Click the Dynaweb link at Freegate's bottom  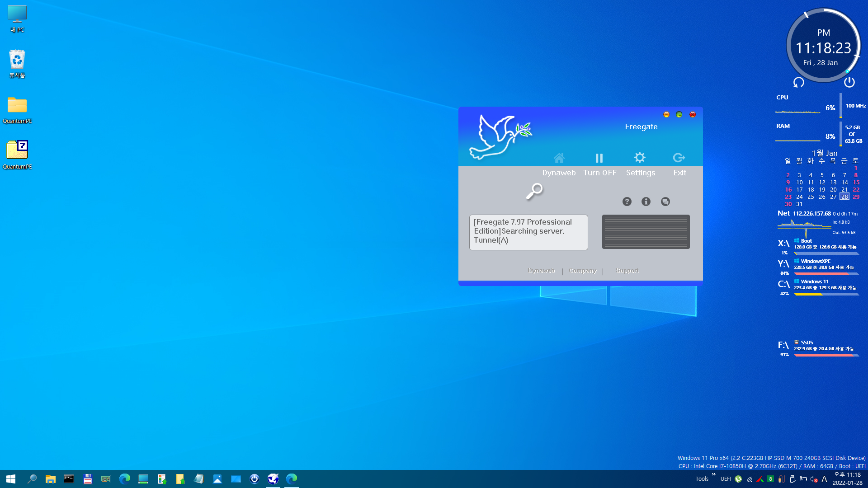[x=541, y=271]
